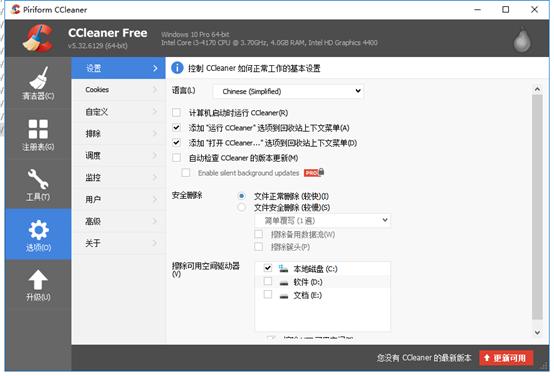The image size is (554, 376).
Task: Open the language dropdown showing Chinese (Simplified)
Action: tap(288, 91)
